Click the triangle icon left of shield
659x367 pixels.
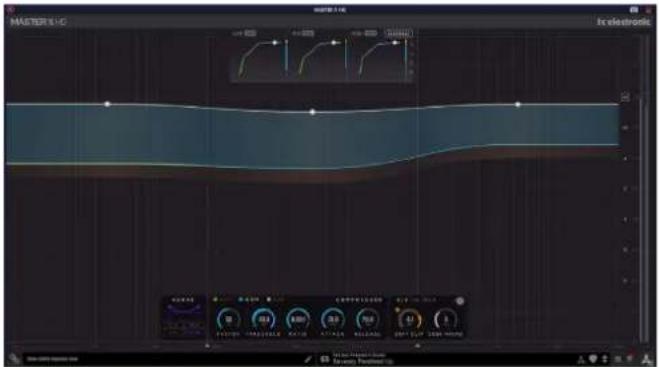point(581,359)
